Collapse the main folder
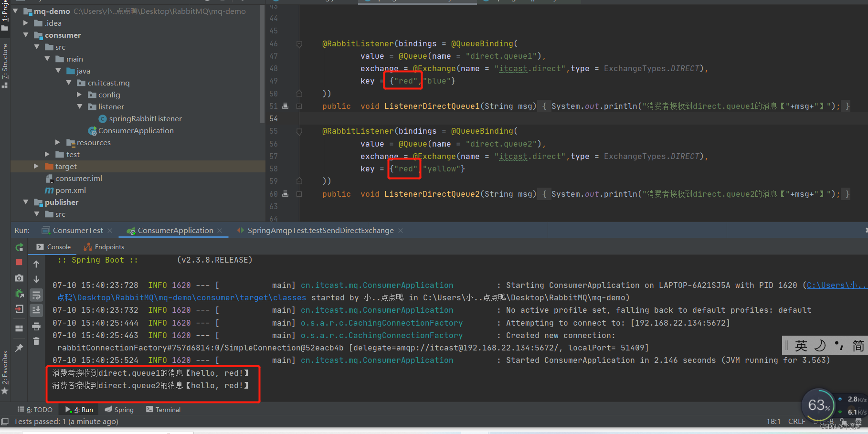 [47, 59]
